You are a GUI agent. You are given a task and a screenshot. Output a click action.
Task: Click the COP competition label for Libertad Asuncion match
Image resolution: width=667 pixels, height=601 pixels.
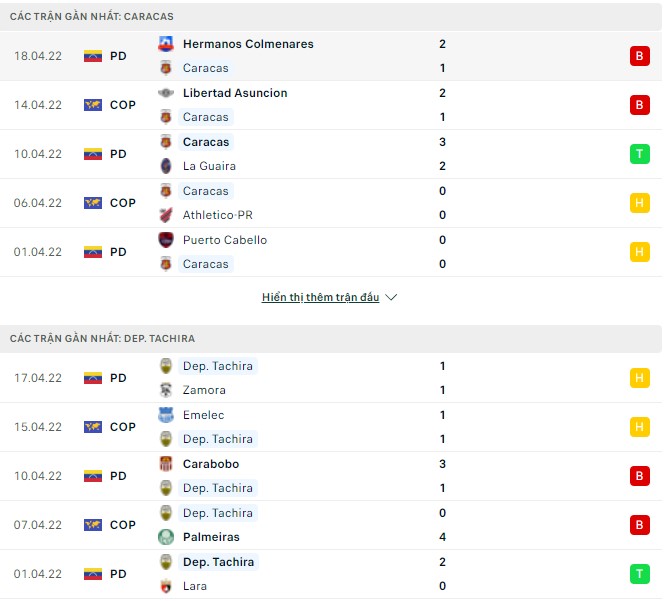click(x=123, y=105)
